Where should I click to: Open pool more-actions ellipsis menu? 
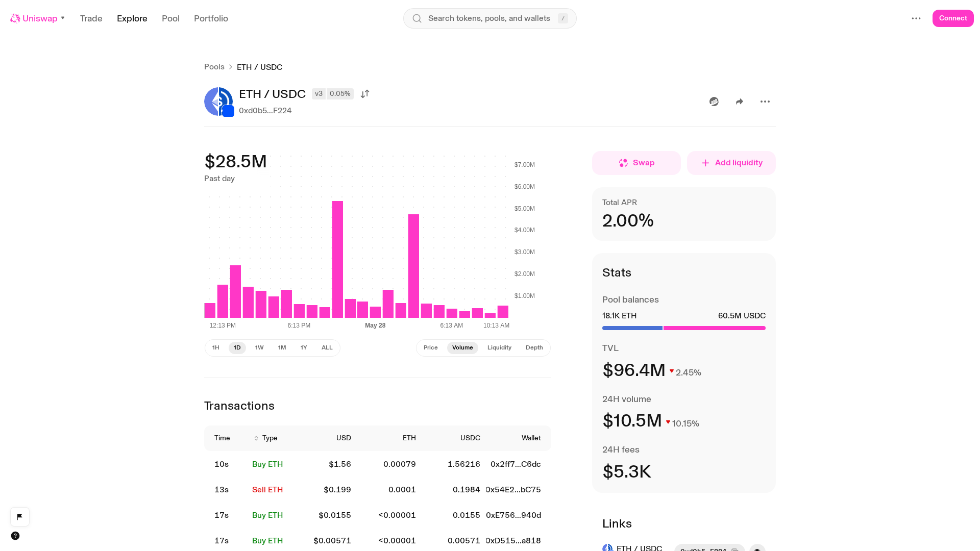[765, 102]
